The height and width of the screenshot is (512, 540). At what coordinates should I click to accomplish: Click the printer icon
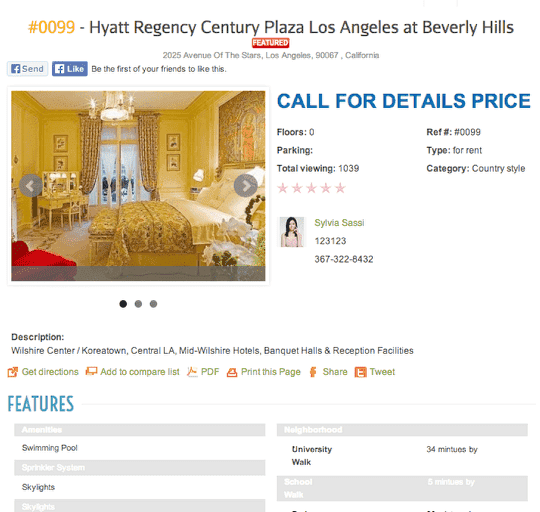pyautogui.click(x=232, y=373)
